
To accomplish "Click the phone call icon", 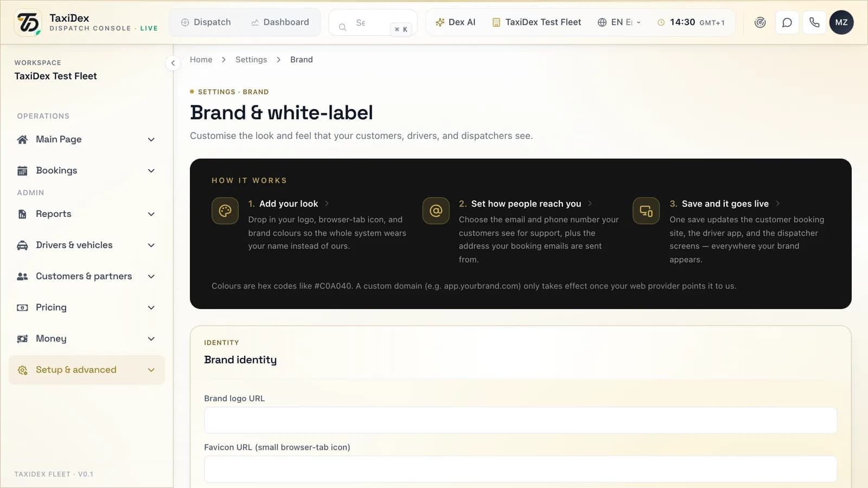I will pyautogui.click(x=814, y=22).
